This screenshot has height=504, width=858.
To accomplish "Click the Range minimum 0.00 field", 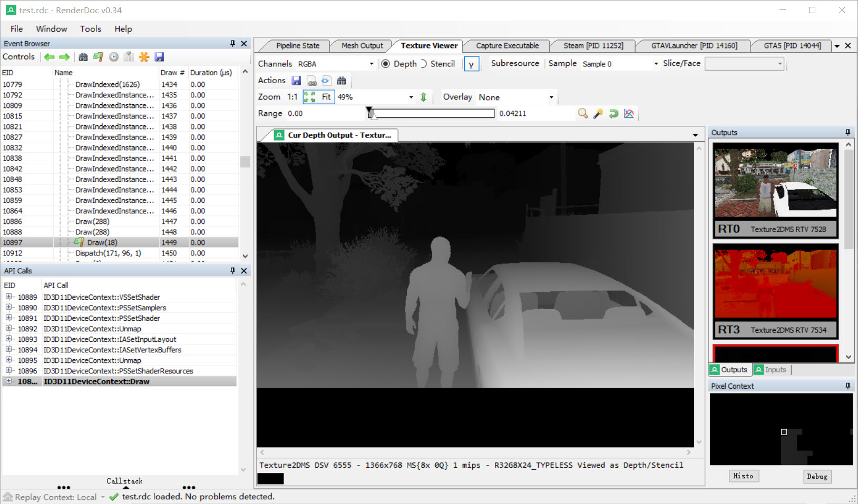I will pyautogui.click(x=325, y=113).
